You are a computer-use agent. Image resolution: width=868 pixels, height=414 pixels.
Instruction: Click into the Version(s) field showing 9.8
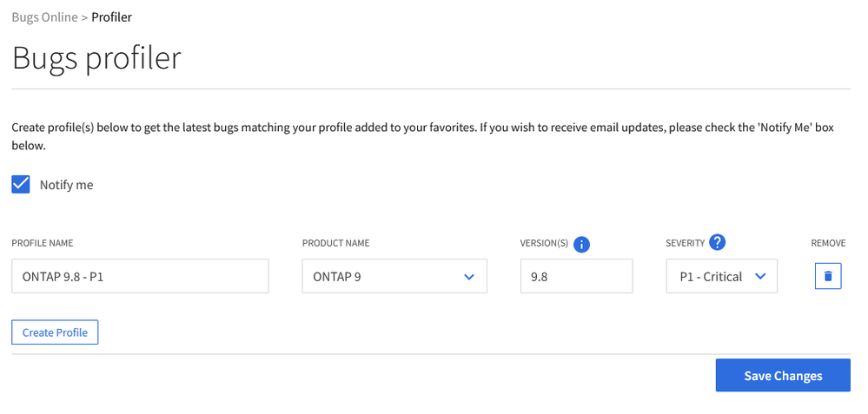576,277
